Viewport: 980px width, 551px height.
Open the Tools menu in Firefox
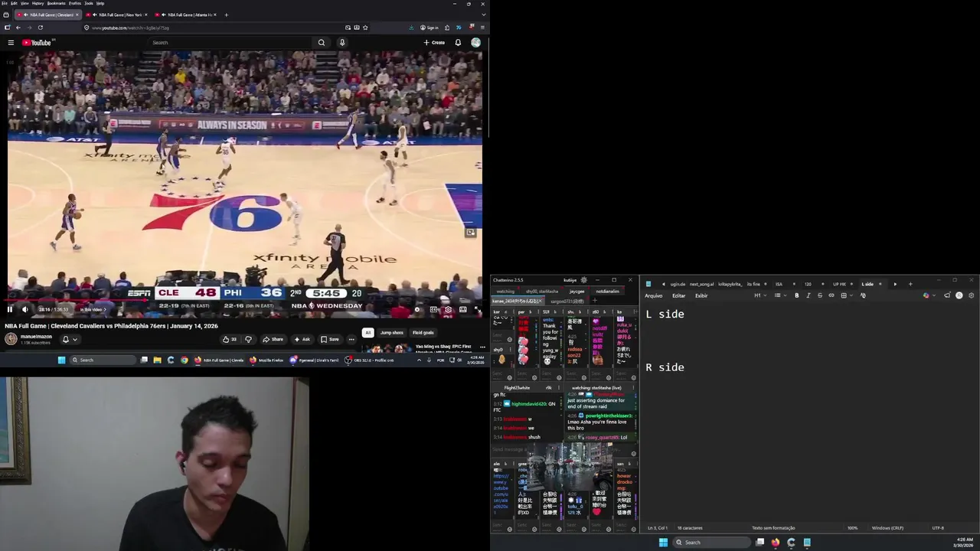[89, 3]
